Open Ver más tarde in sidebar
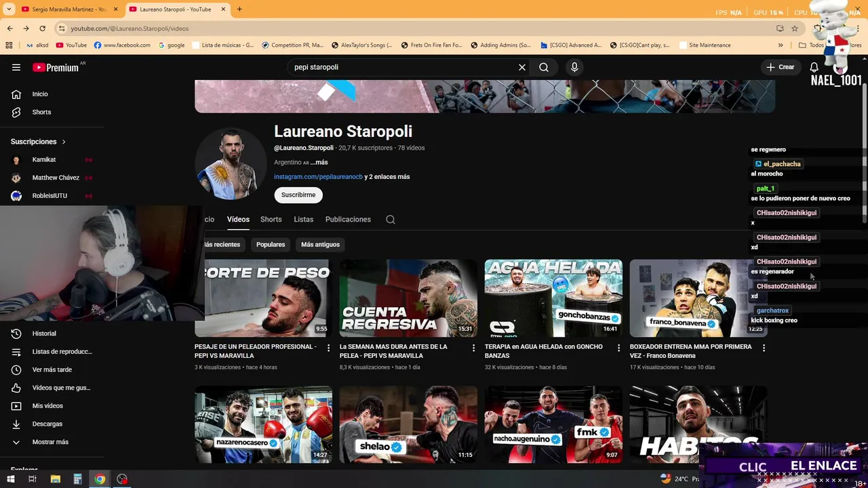This screenshot has height=488, width=868. tap(52, 369)
